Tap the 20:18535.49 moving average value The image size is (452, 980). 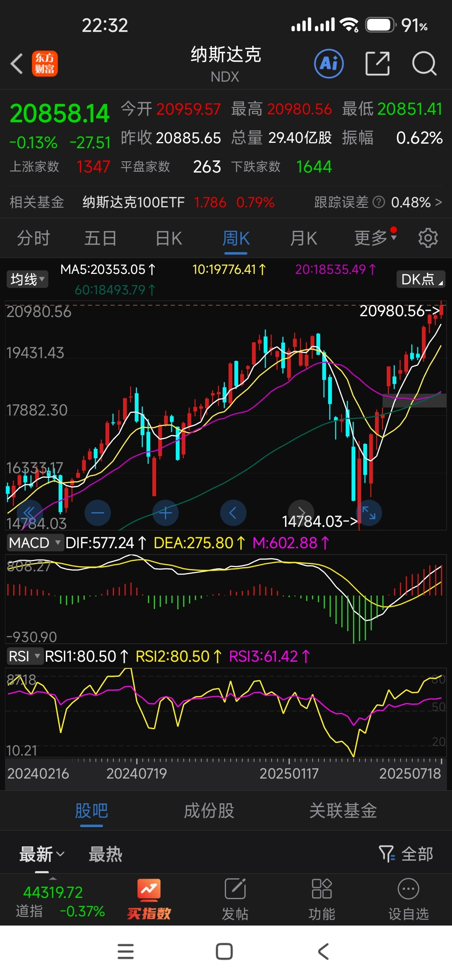tap(335, 269)
